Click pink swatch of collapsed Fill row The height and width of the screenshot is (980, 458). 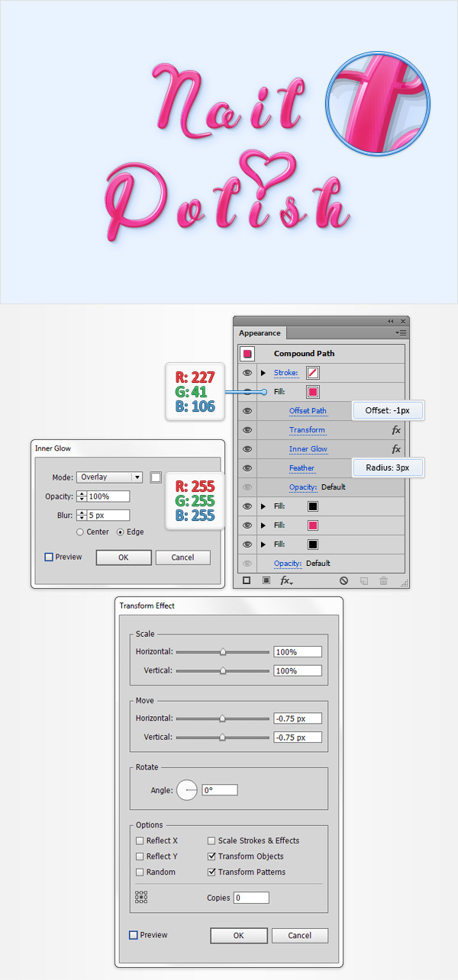[x=313, y=525]
